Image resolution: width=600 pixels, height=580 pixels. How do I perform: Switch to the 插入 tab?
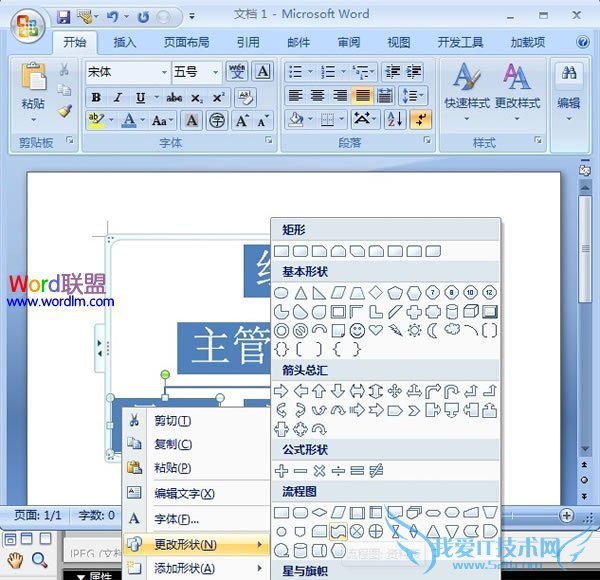pyautogui.click(x=124, y=42)
